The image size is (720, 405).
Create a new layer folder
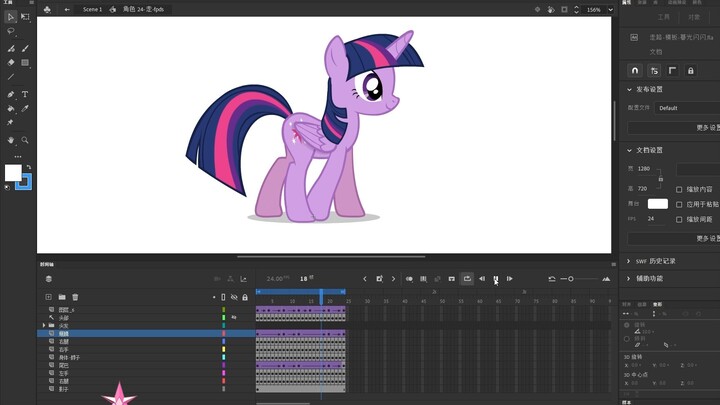pos(62,297)
